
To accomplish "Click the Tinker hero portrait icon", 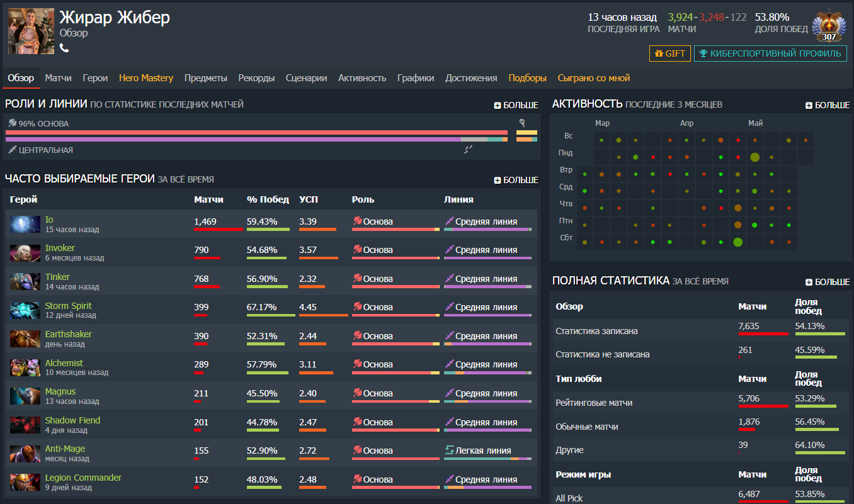I will pos(25,282).
